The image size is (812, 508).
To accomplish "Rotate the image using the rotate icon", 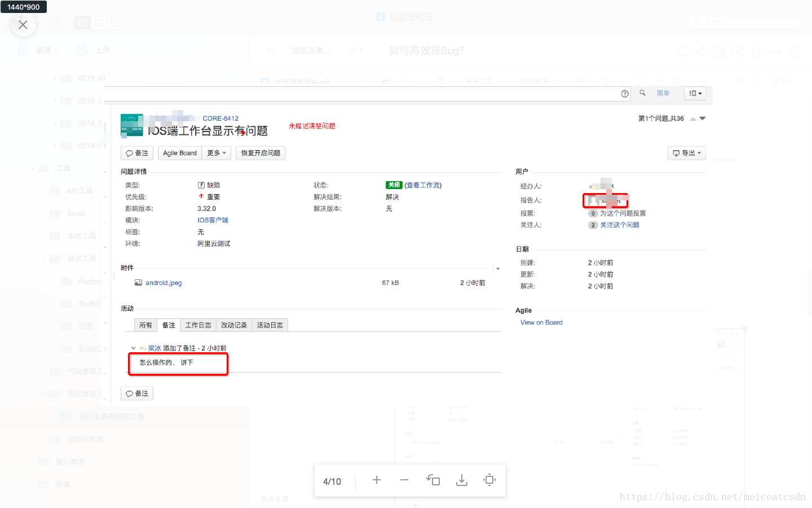I will pyautogui.click(x=433, y=480).
